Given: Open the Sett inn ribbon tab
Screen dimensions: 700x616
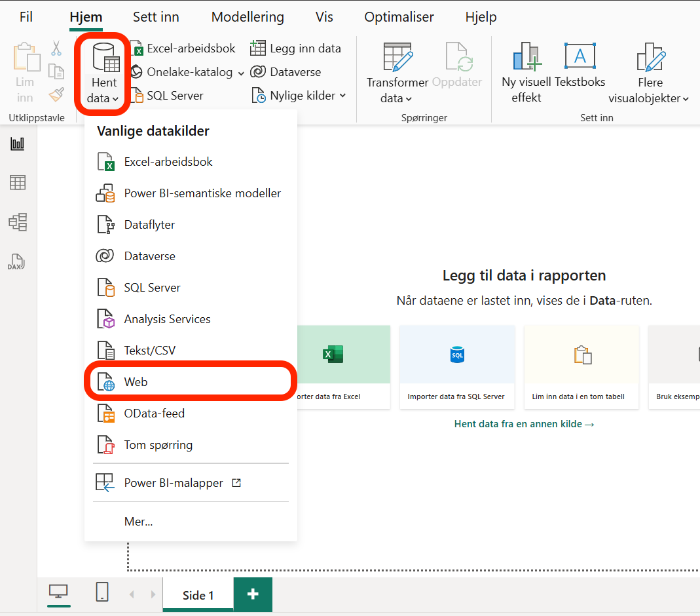Looking at the screenshot, I should [156, 17].
